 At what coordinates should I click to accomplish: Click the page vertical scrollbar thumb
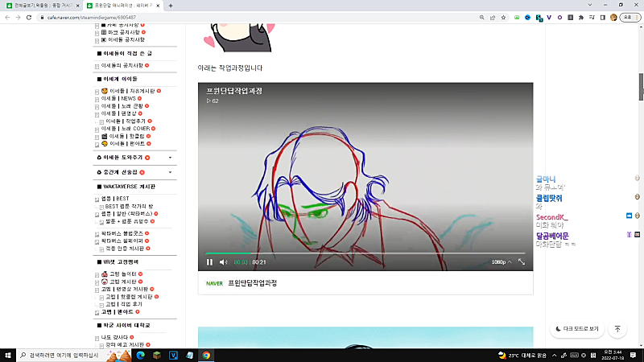click(641, 87)
